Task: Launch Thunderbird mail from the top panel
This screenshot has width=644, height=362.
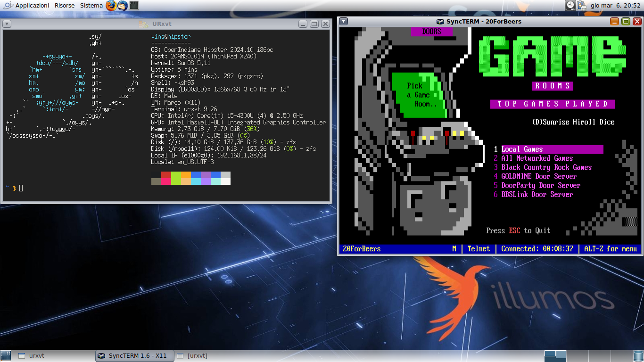Action: click(123, 5)
